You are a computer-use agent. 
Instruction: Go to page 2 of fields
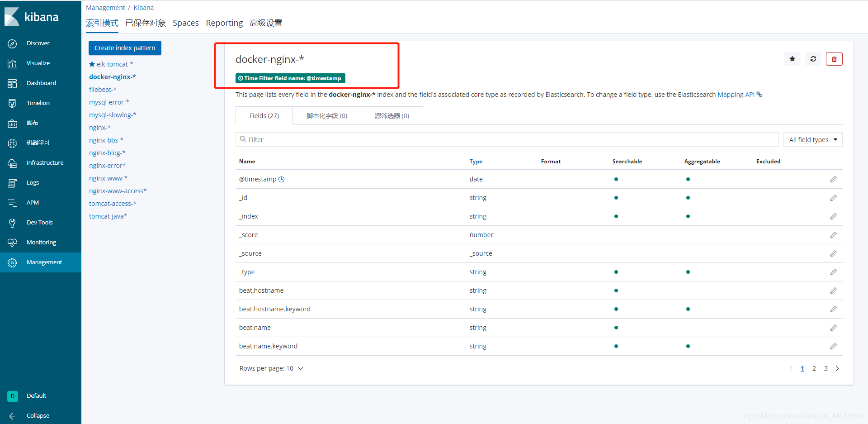[814, 368]
